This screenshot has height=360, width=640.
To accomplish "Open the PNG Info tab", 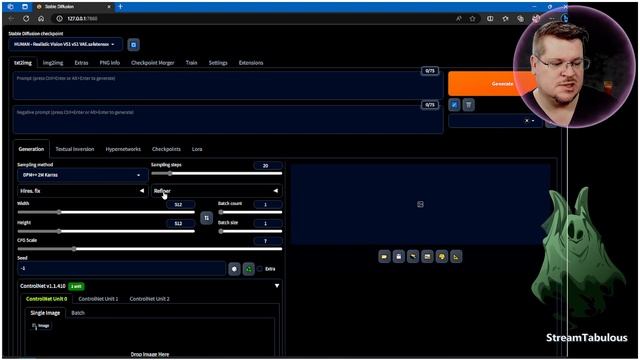I will (x=110, y=63).
